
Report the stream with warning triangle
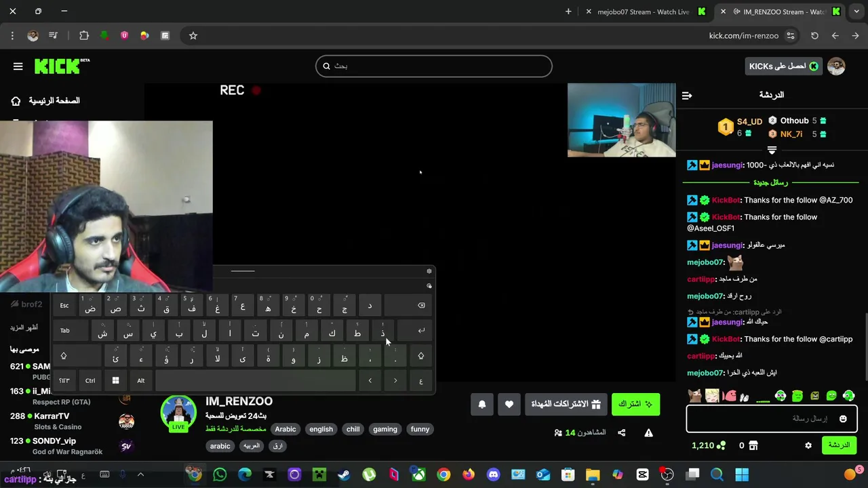tap(648, 432)
